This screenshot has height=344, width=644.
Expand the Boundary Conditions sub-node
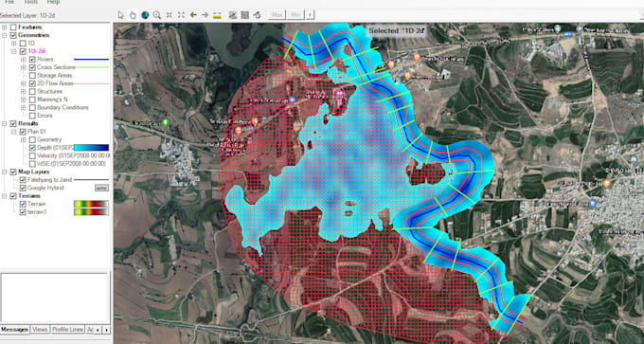pos(24,107)
